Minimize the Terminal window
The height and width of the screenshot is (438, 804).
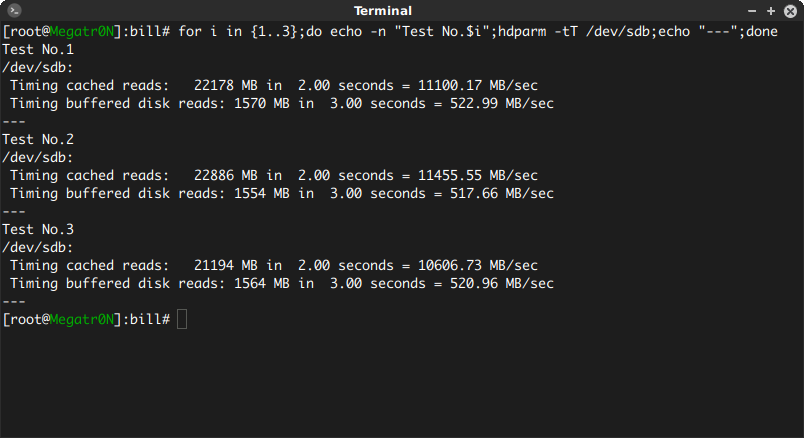tap(749, 10)
